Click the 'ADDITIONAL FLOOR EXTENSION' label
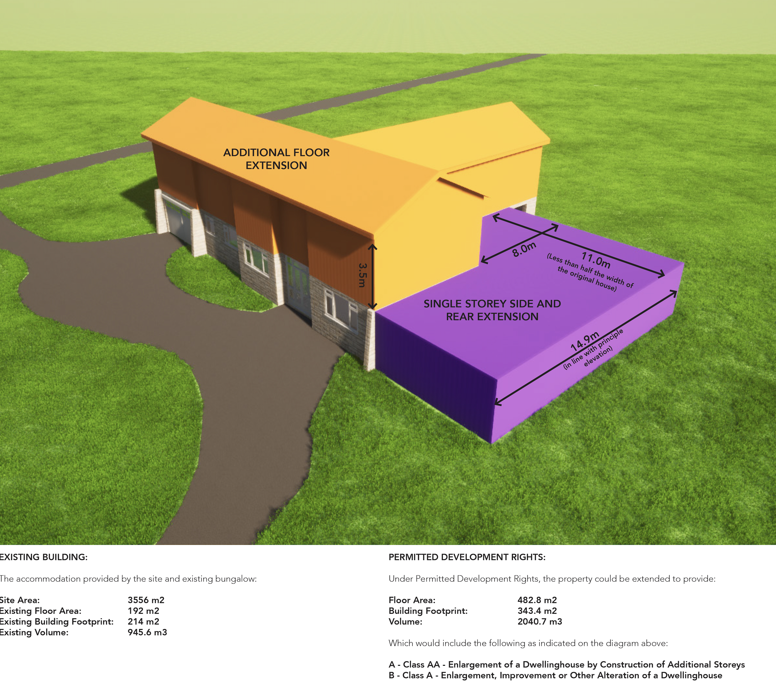776x700 pixels. tap(276, 159)
